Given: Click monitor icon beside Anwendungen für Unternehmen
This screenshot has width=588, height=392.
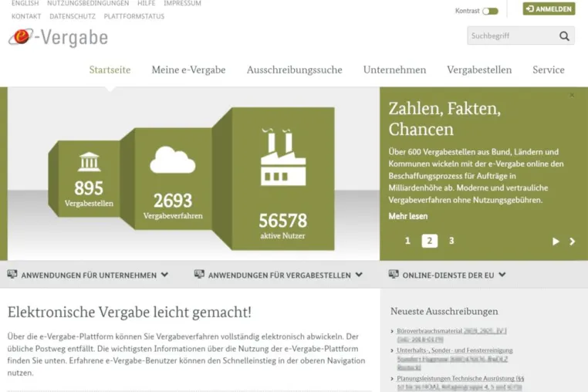Looking at the screenshot, I should pyautogui.click(x=12, y=274).
